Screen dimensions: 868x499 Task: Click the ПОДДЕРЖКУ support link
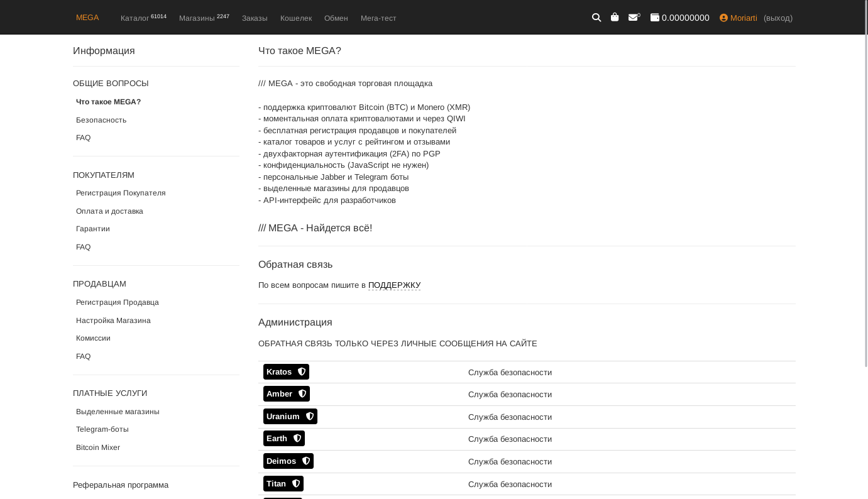point(394,285)
